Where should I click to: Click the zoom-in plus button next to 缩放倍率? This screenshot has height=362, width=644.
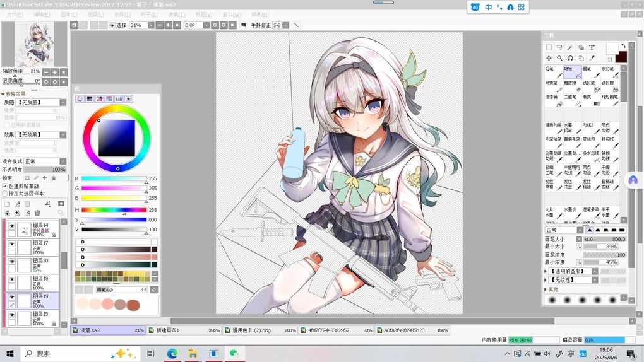coord(55,73)
